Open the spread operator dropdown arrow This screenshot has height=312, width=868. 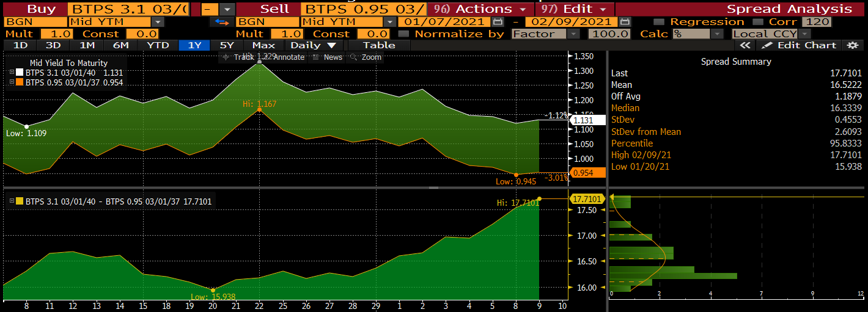227,9
